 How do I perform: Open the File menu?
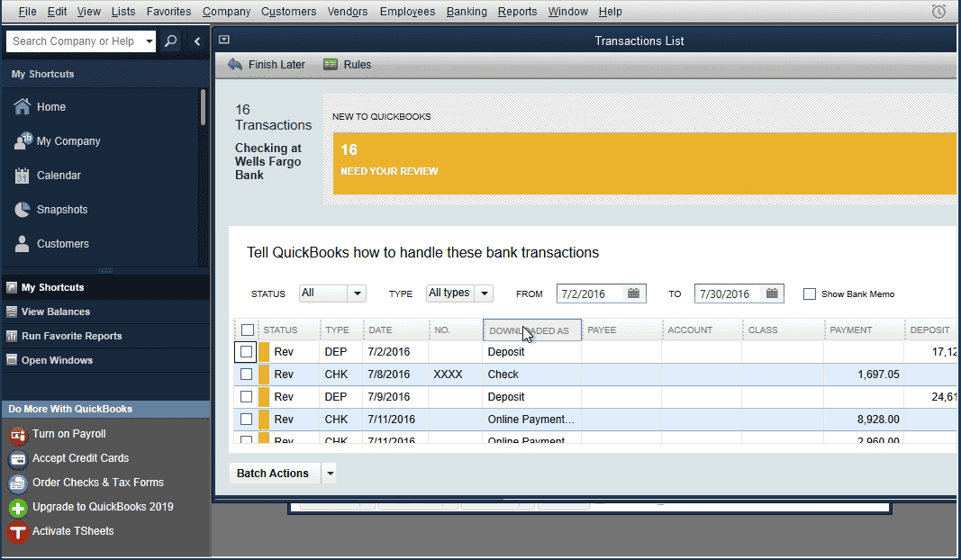tap(27, 12)
